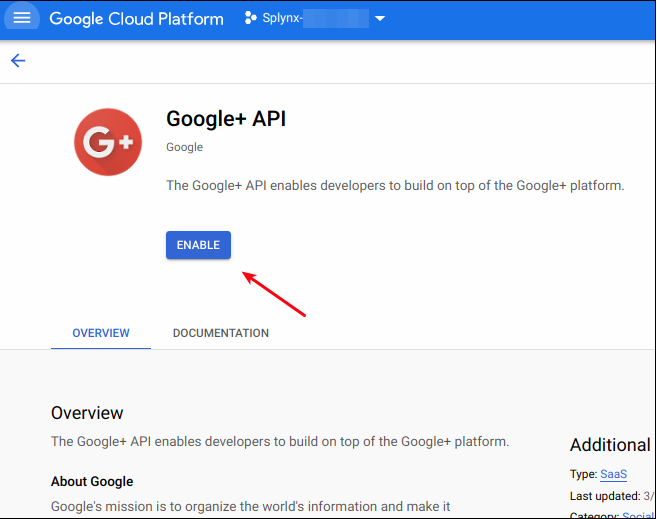Expand the project selector dropdown arrow
657x519 pixels.
tap(378, 19)
